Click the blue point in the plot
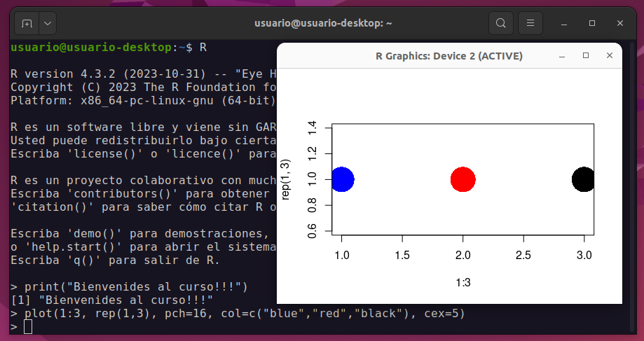Viewport: 644px width, 341px height. tap(342, 179)
